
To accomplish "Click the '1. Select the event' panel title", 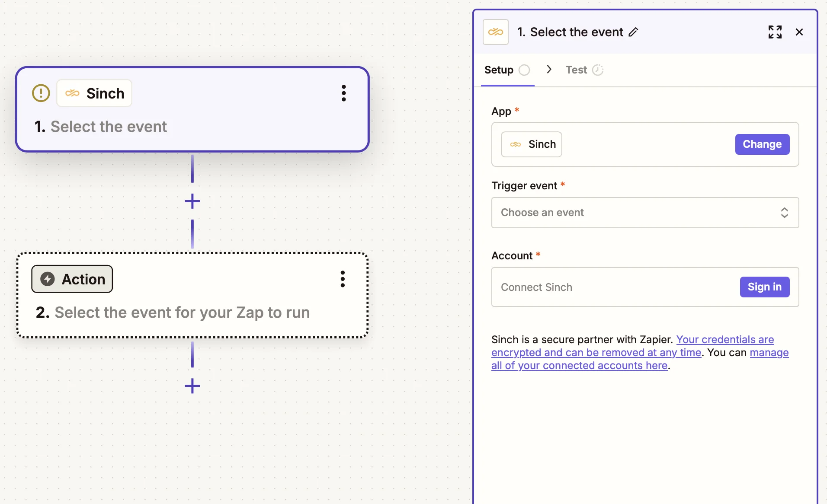I will (570, 32).
